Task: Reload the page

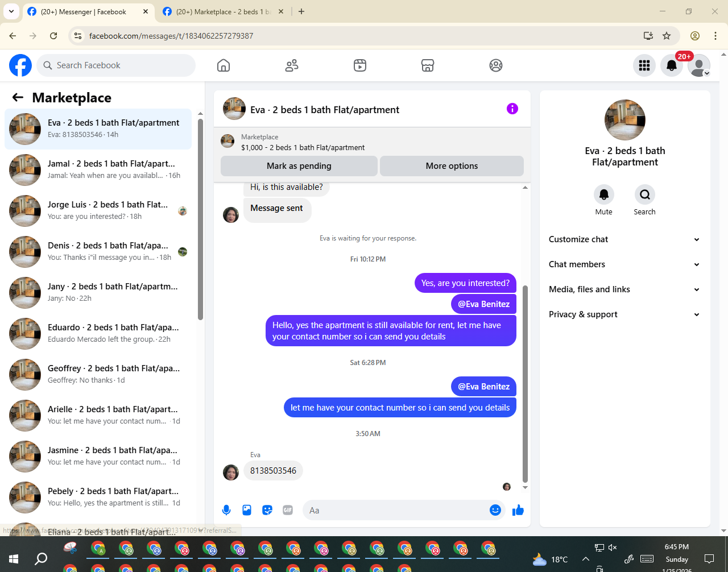Action: click(53, 36)
